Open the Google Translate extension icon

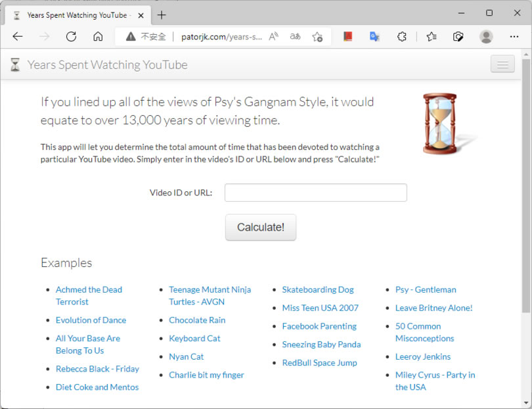[x=374, y=36]
